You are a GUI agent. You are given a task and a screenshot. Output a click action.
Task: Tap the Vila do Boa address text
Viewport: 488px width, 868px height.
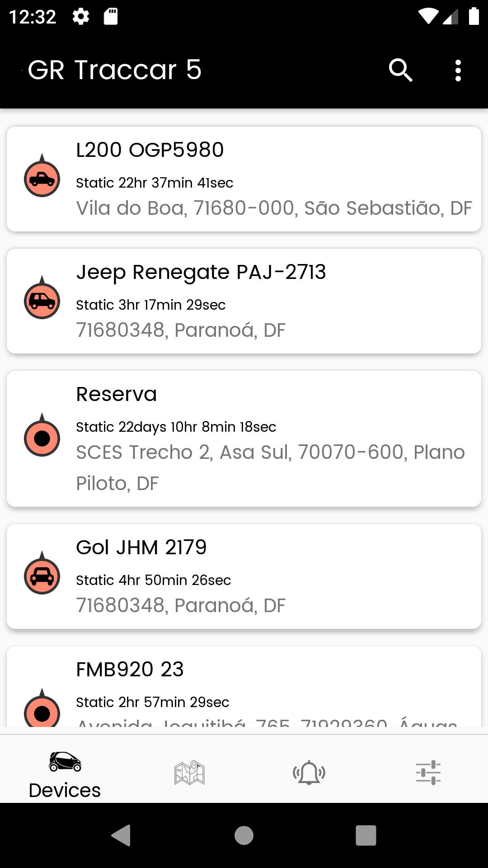274,208
